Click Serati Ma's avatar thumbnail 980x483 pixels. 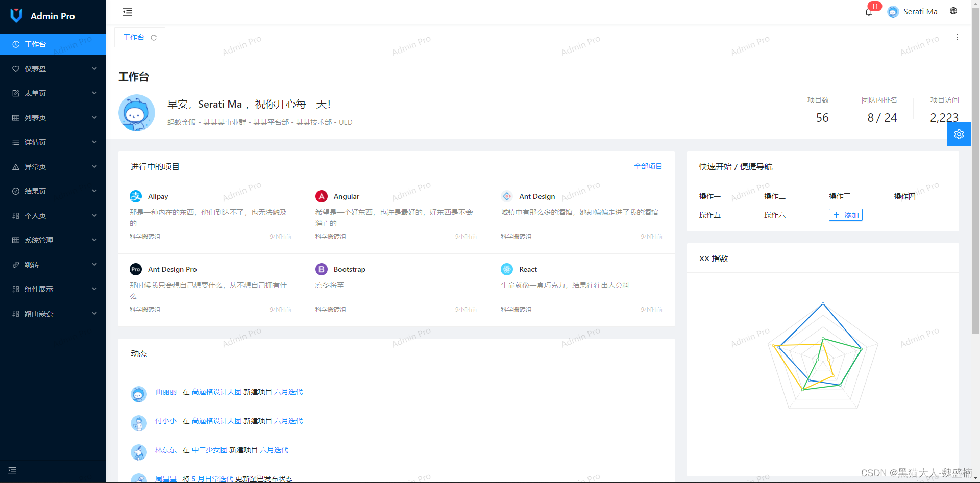[893, 11]
